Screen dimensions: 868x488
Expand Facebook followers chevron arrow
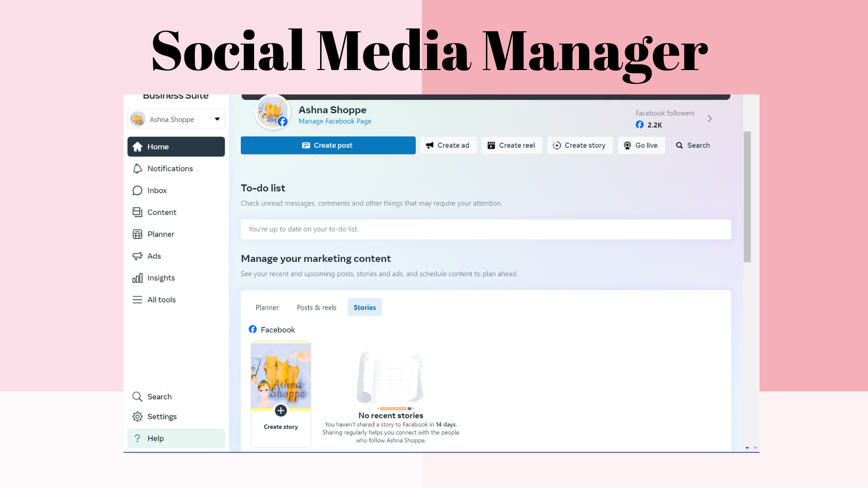710,119
